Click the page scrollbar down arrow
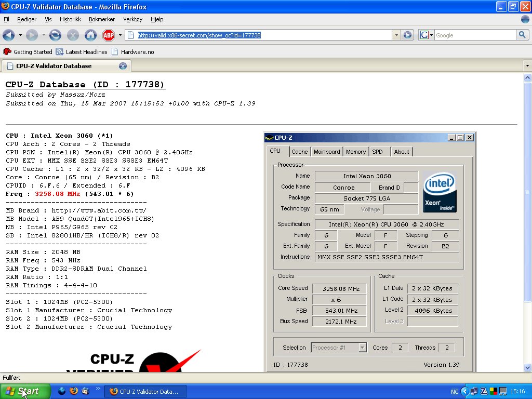This screenshot has height=399, width=532. pyautogui.click(x=527, y=367)
